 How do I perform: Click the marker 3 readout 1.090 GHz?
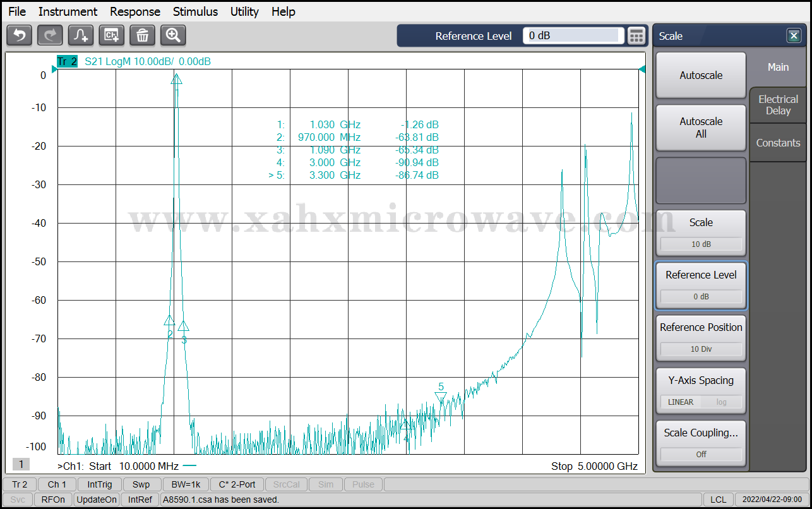pyautogui.click(x=335, y=150)
